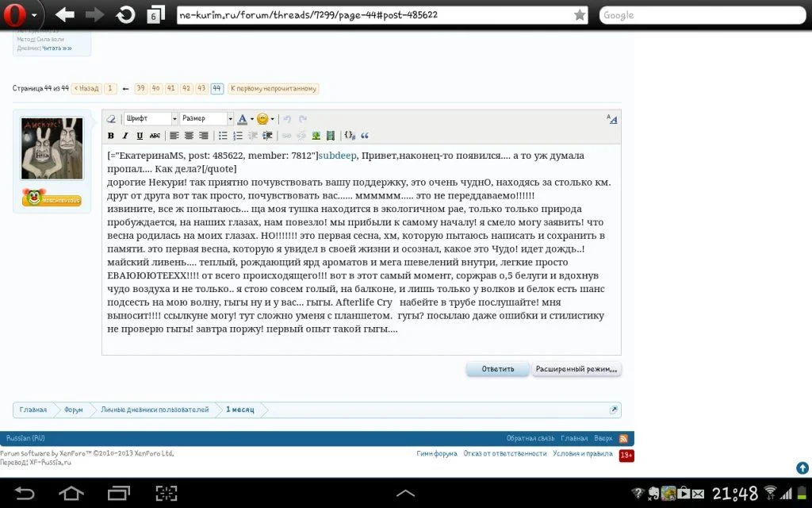Insert a bulleted list
This screenshot has height=508, width=812.
(x=223, y=136)
